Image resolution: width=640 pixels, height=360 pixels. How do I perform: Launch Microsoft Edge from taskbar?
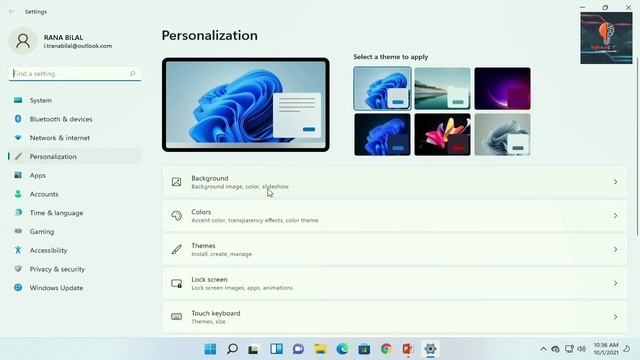click(x=342, y=349)
